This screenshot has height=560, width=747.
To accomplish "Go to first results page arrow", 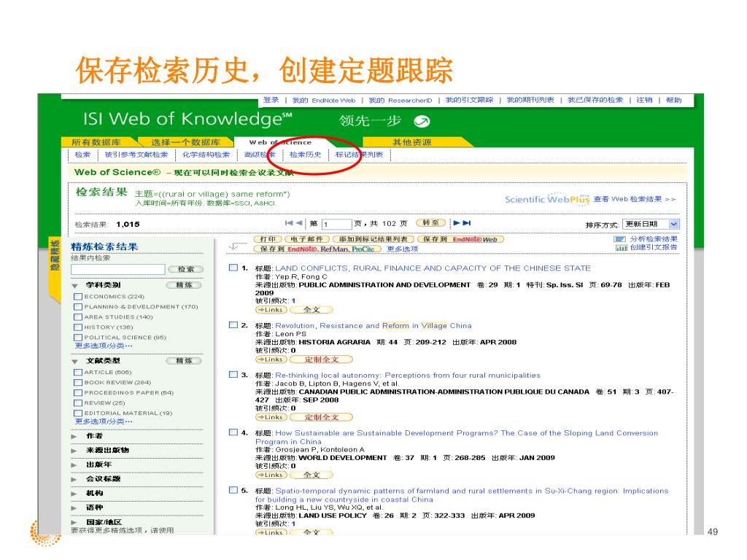I will click(289, 223).
